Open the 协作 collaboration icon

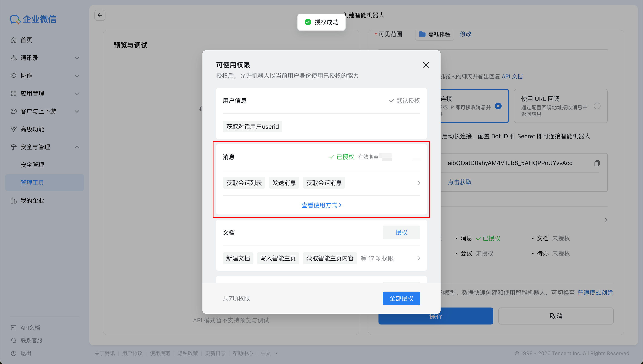[14, 76]
